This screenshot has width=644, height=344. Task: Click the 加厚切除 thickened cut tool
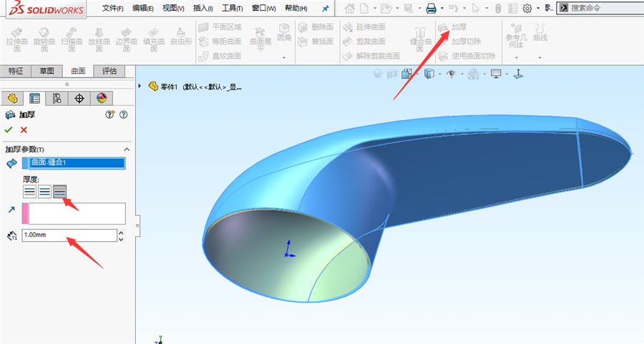(x=459, y=41)
